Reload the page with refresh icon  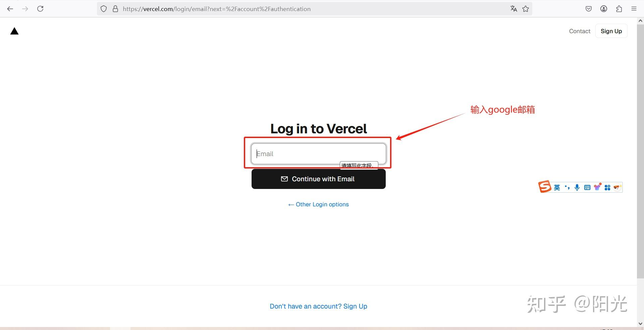40,9
